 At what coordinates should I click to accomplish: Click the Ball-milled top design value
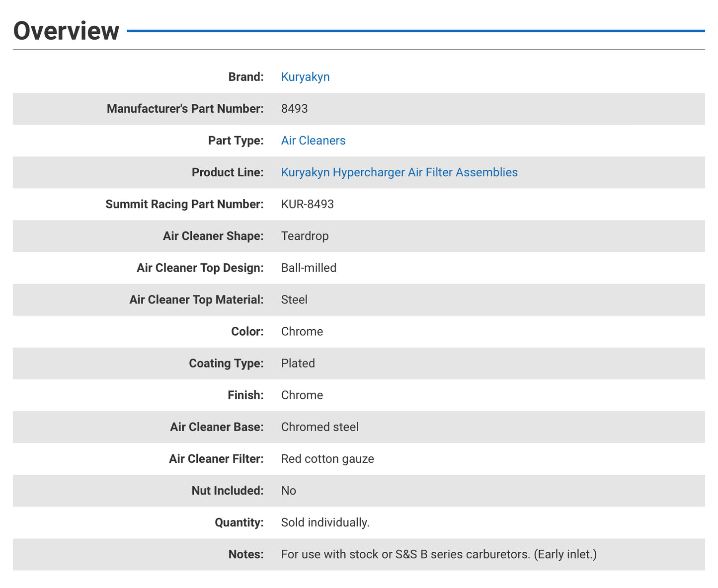[x=309, y=268]
